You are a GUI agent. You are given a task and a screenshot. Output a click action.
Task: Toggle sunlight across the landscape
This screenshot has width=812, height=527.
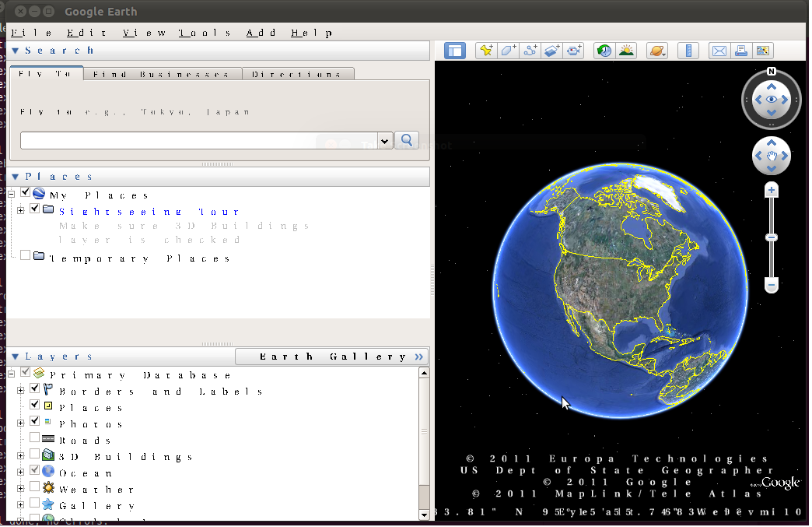(x=627, y=50)
